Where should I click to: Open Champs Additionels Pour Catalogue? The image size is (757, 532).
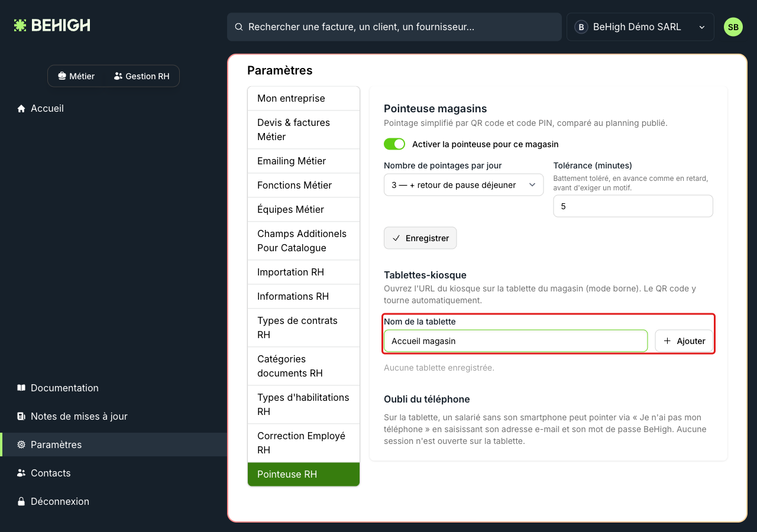pos(303,241)
